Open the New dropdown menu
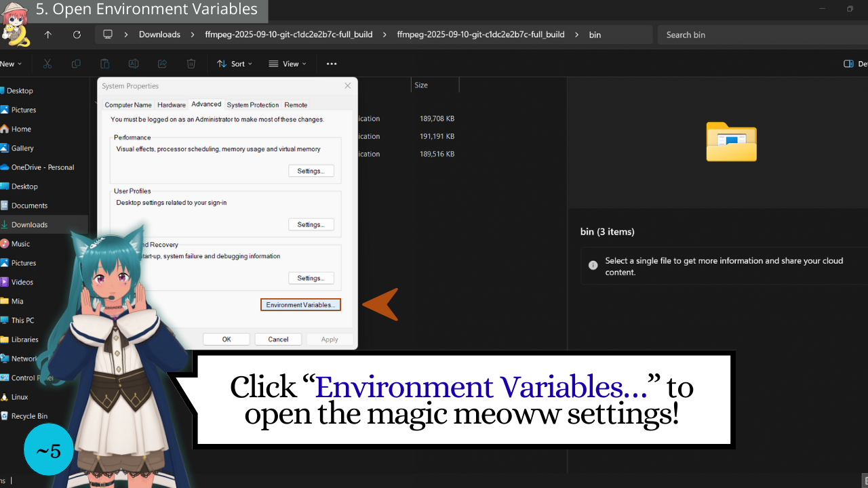The image size is (868, 488). point(11,64)
